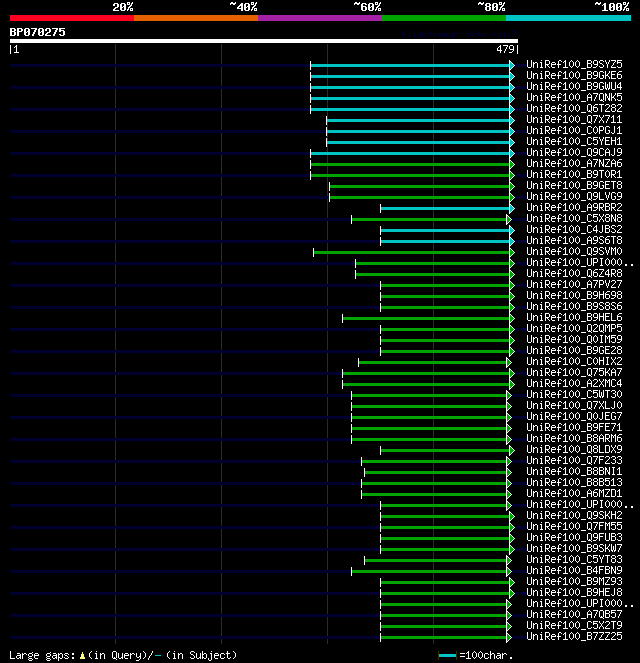Click UniRef100_Q9SVM0 label
This screenshot has width=640, height=663.
click(574, 251)
